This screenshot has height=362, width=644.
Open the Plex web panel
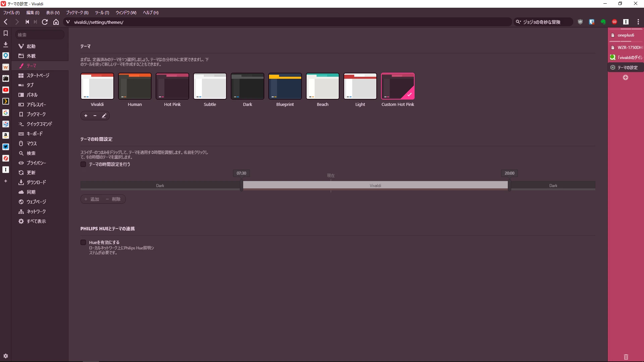(6, 101)
